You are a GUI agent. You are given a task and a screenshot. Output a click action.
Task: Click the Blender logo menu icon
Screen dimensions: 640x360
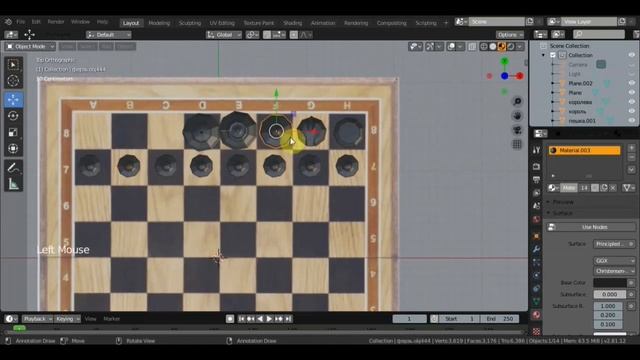click(x=8, y=22)
